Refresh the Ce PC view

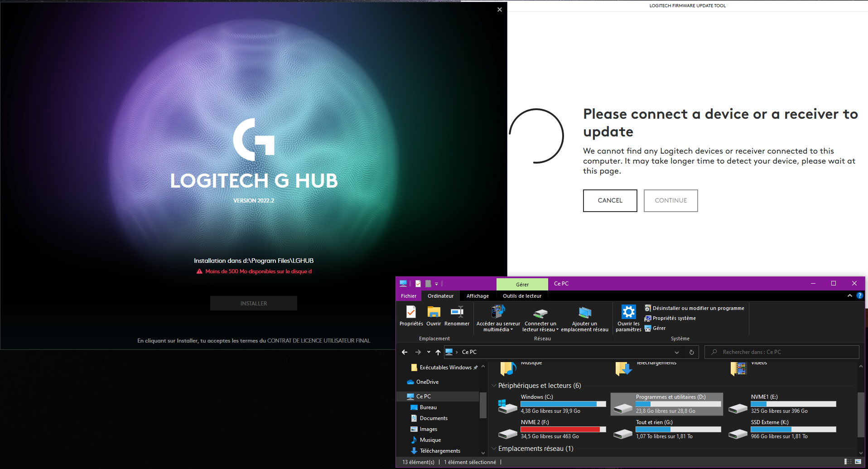click(x=692, y=352)
